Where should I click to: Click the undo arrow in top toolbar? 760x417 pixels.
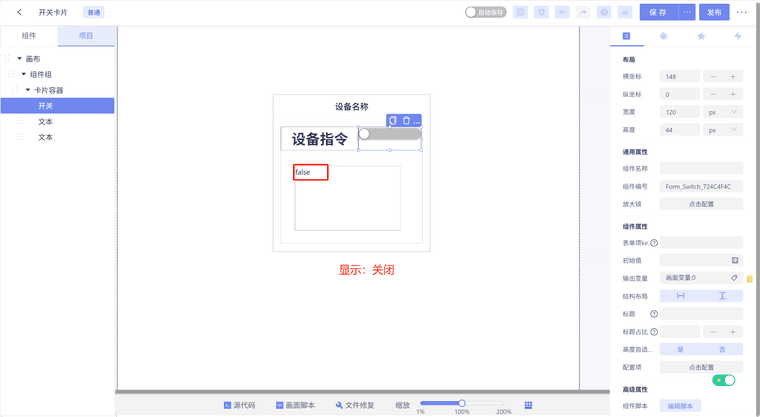tap(562, 12)
